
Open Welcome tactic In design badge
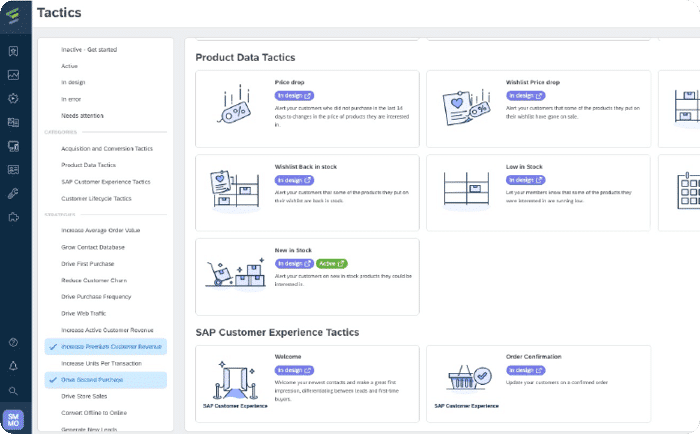[294, 370]
